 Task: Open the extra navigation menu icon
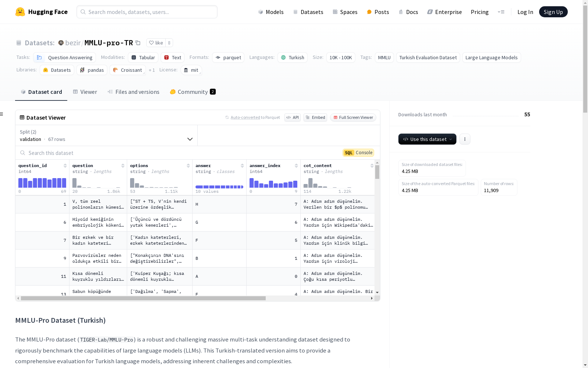point(501,12)
